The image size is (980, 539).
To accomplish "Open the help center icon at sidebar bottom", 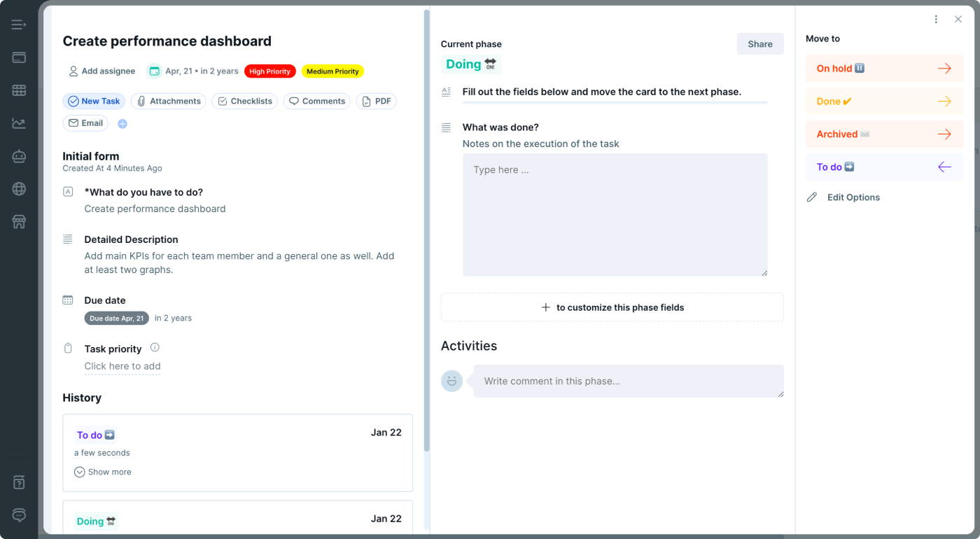I will (x=18, y=482).
